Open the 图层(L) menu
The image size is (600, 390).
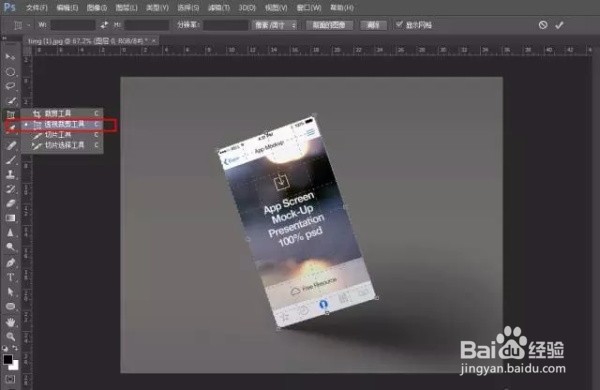[126, 8]
